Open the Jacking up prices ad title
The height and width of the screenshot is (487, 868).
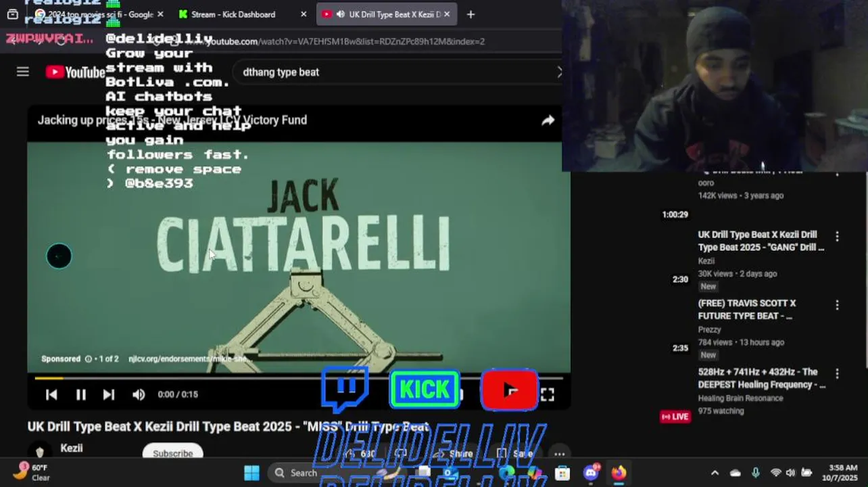click(x=172, y=120)
